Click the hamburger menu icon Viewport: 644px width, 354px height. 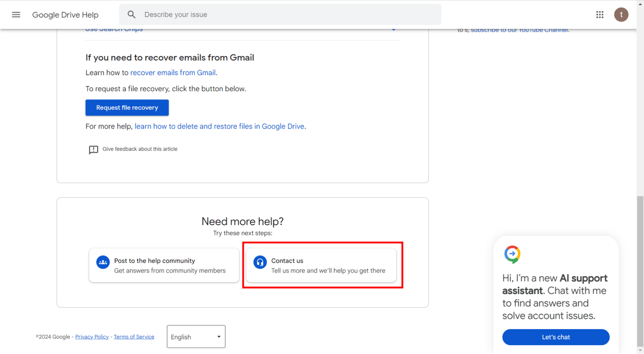[x=16, y=14]
